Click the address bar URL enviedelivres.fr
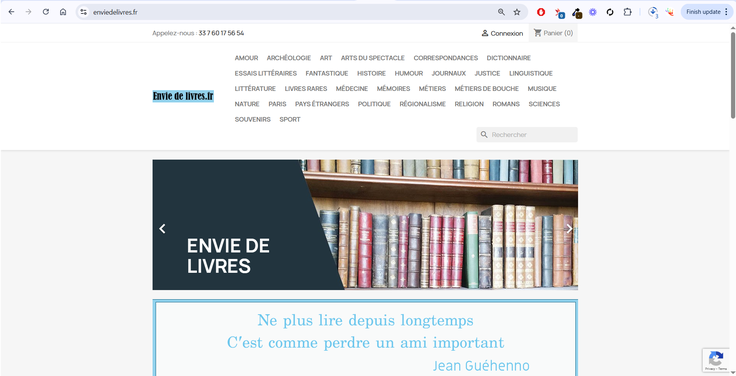The height and width of the screenshot is (376, 736). point(115,12)
